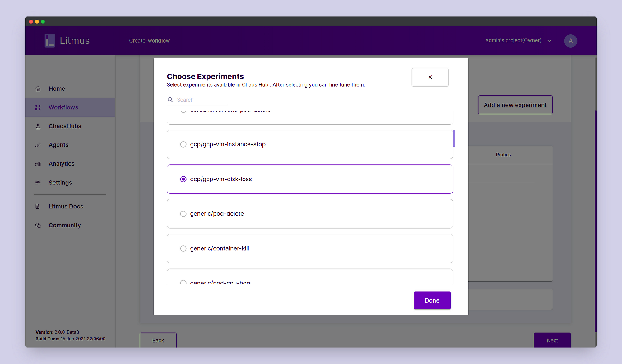Go to ChaosHubs page
The image size is (622, 364).
tap(70, 126)
